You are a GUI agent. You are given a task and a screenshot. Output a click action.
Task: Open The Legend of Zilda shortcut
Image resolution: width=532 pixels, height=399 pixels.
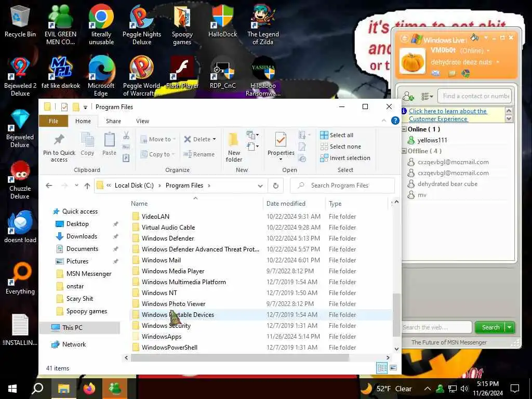coord(263,25)
